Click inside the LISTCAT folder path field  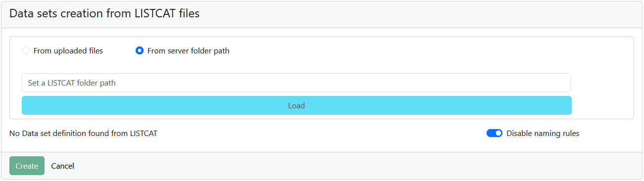[x=296, y=83]
